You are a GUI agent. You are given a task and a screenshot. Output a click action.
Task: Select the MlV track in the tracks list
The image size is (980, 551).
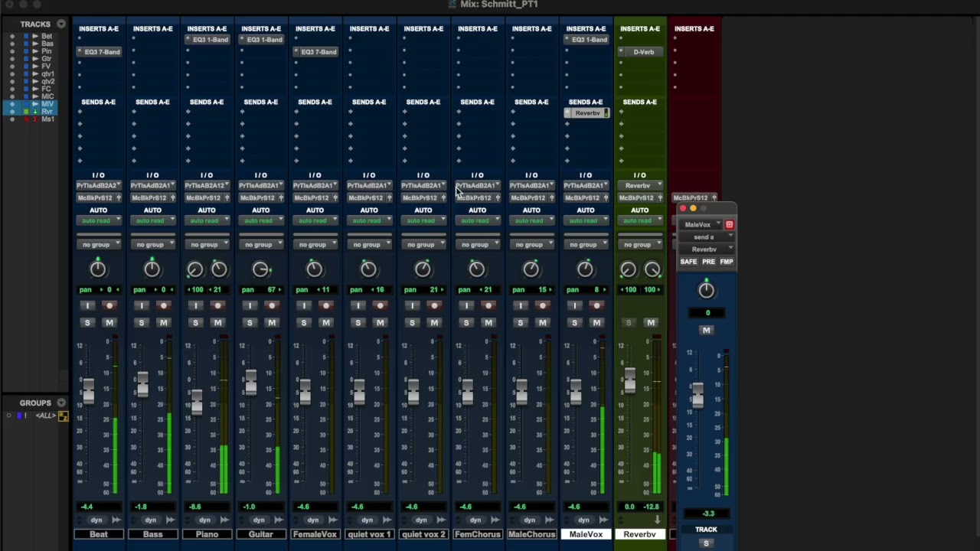point(47,104)
